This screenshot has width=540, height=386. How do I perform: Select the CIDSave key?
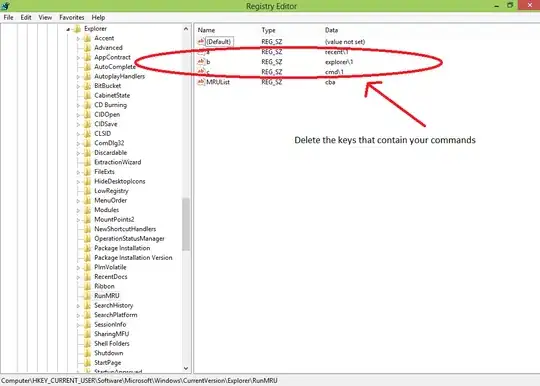pyautogui.click(x=106, y=124)
